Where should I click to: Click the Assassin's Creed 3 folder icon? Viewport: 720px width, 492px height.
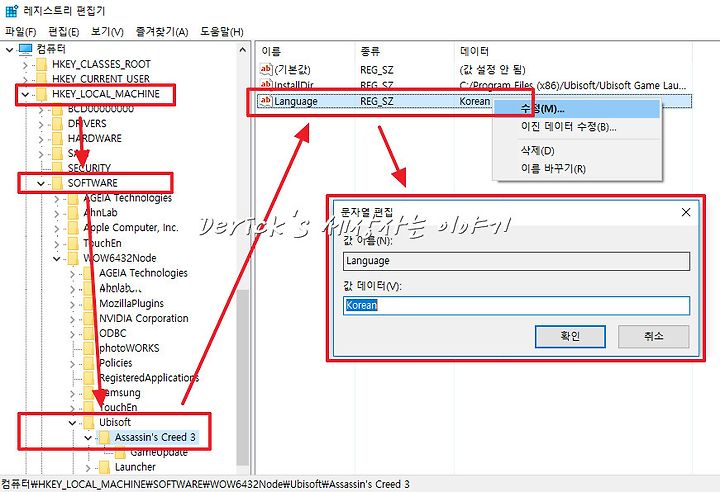tap(105, 438)
